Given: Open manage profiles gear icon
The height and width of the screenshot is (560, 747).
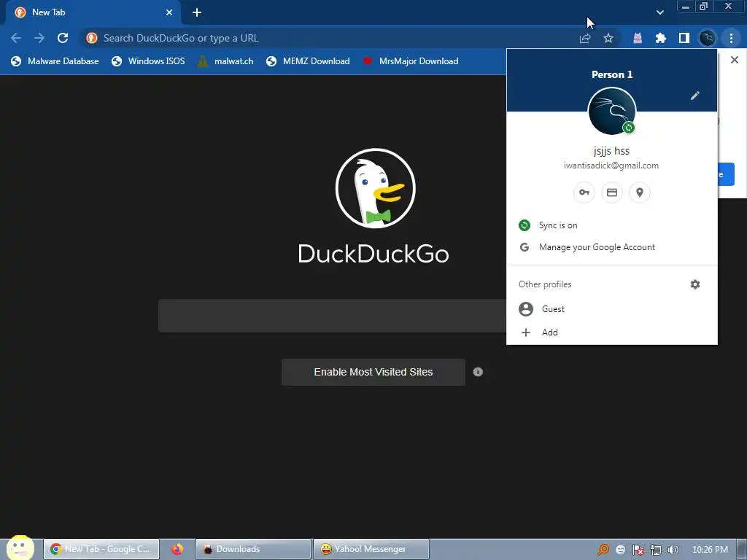Looking at the screenshot, I should tap(695, 284).
